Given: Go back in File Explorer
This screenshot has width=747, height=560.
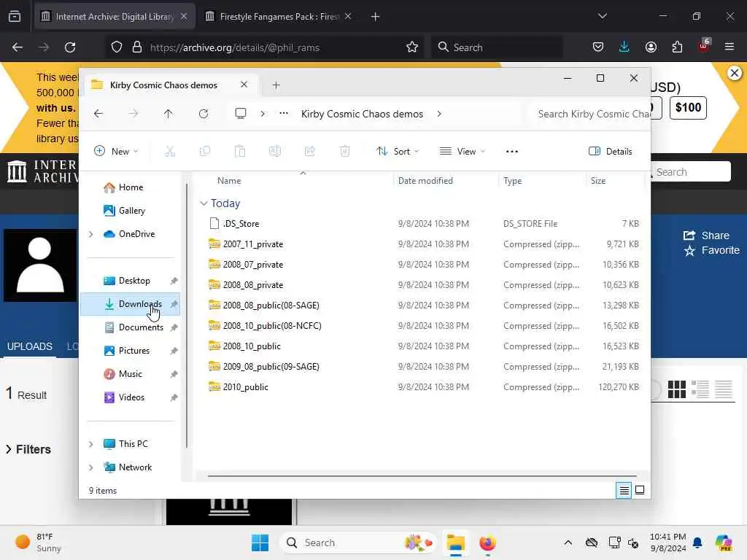Looking at the screenshot, I should 98,114.
